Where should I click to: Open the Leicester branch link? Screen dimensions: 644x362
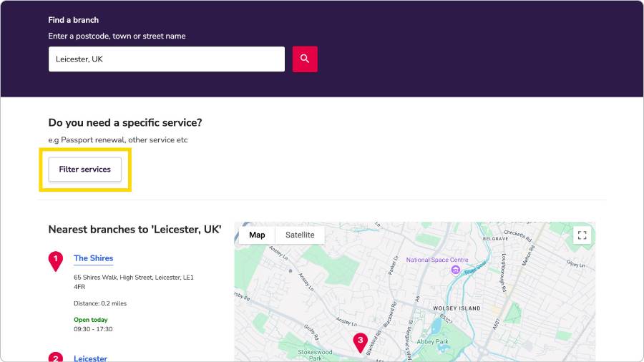coord(90,358)
